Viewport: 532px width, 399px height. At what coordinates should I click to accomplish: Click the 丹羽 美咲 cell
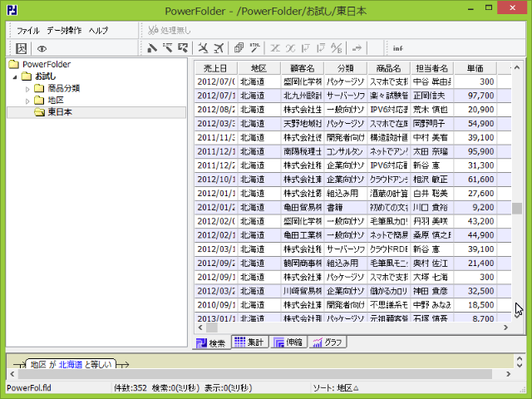point(432,221)
